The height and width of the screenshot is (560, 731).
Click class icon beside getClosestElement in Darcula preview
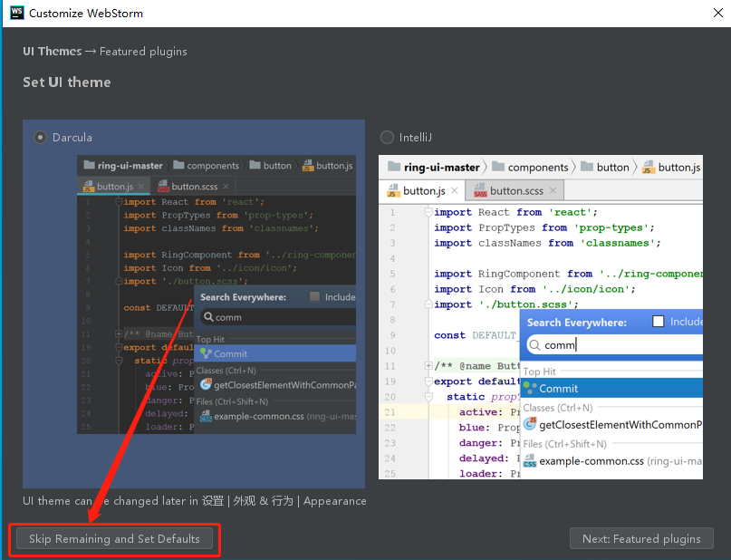click(x=206, y=384)
